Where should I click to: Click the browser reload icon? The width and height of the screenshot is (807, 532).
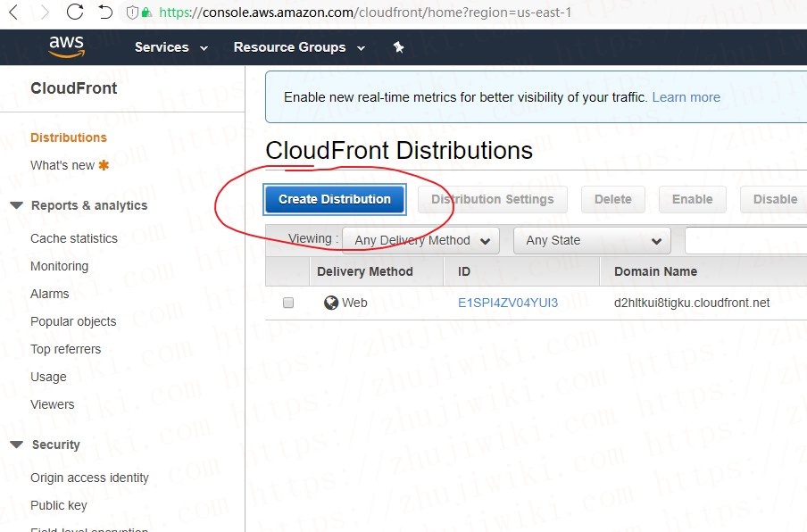[75, 12]
